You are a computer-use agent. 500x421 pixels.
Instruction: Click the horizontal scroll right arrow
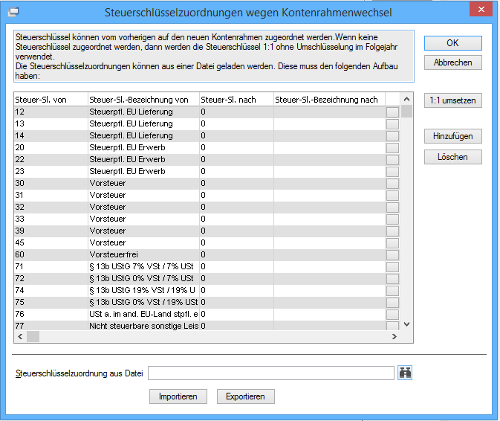[x=394, y=336]
